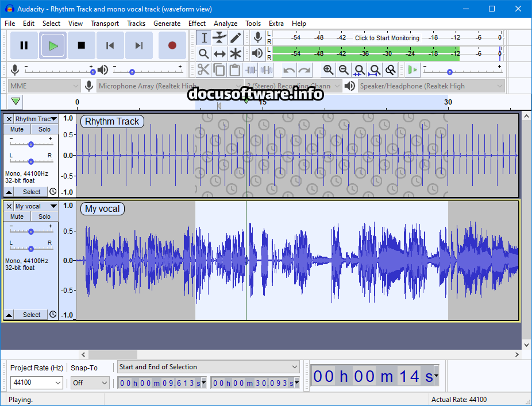Close the Rhythm Track with X
This screenshot has height=406, width=532.
[x=9, y=119]
